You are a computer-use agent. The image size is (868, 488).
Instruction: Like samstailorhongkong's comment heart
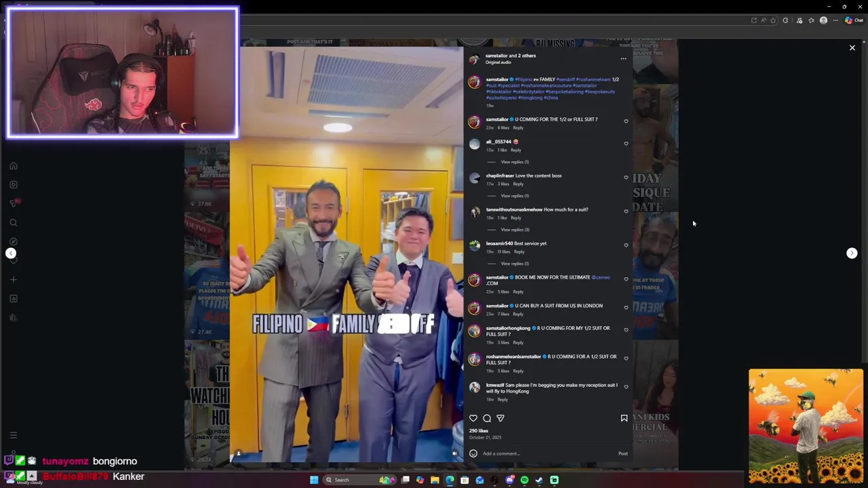click(626, 330)
